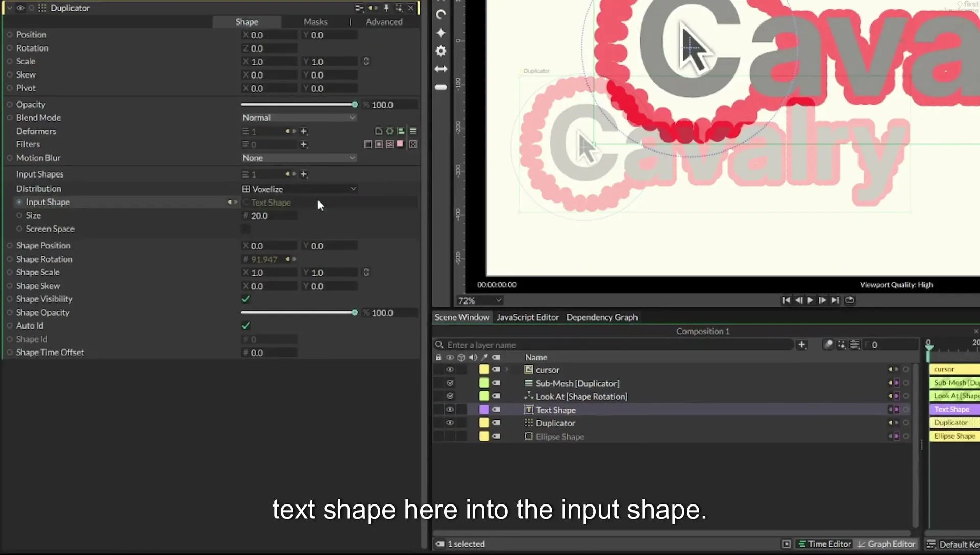Click the Play forward button
The width and height of the screenshot is (980, 555).
pos(811,300)
